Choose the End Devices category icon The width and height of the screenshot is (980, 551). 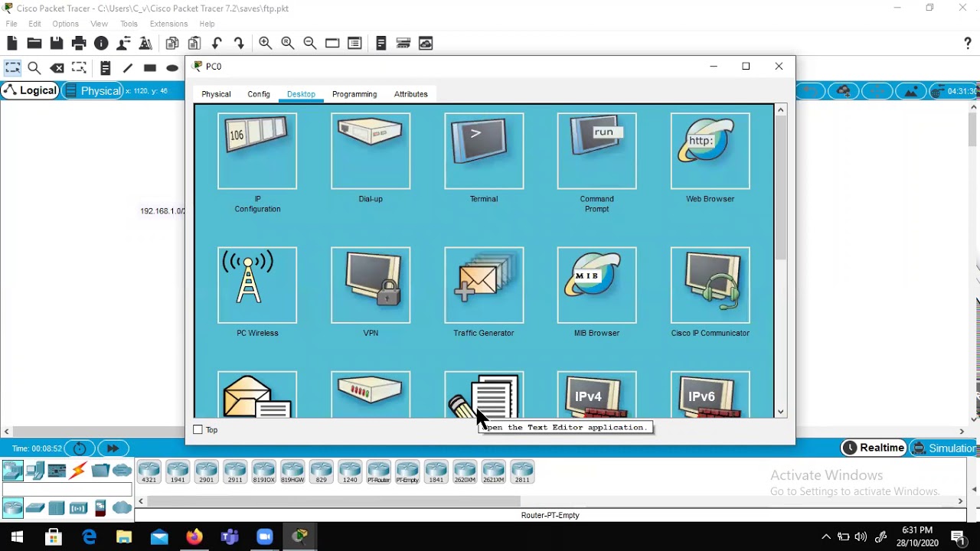point(35,471)
